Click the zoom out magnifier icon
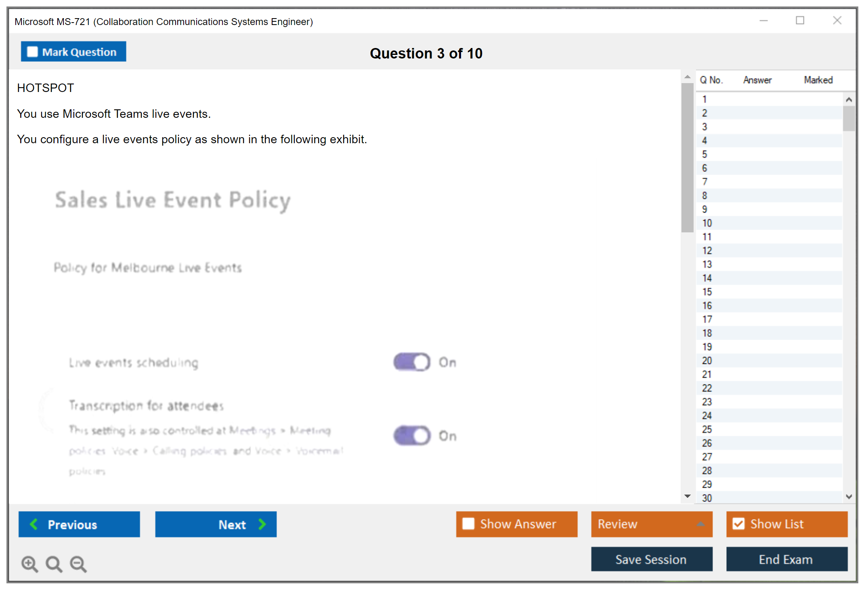868x593 pixels. 78,564
